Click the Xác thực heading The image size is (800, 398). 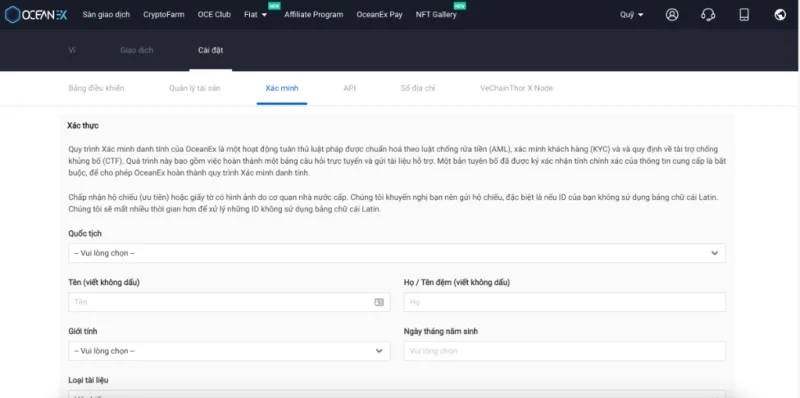(x=83, y=126)
